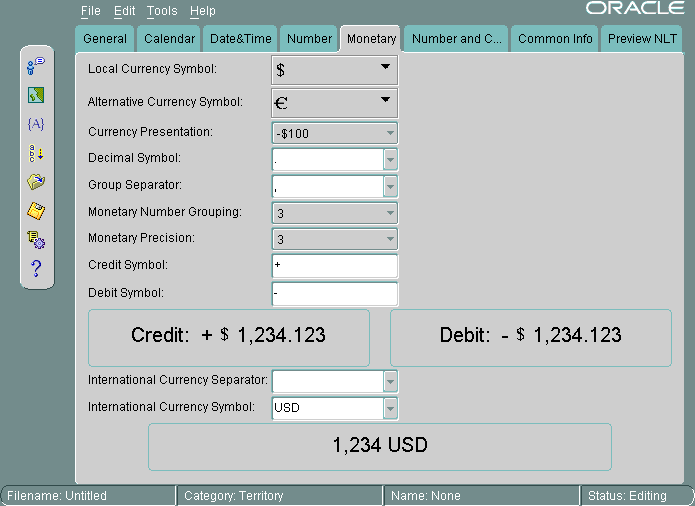Click the open folder icon in sidebar
695x506 pixels.
pyautogui.click(x=36, y=182)
